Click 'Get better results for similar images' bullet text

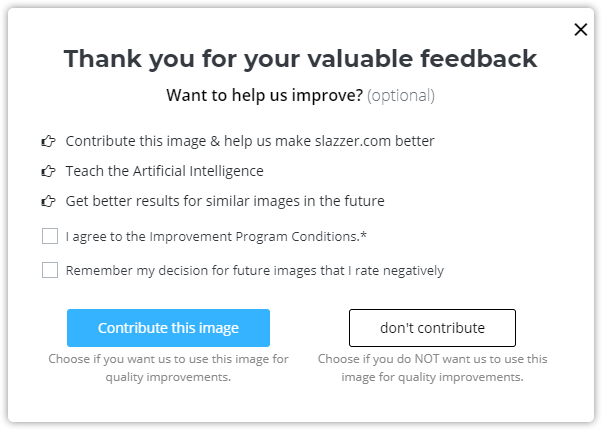pyautogui.click(x=183, y=201)
